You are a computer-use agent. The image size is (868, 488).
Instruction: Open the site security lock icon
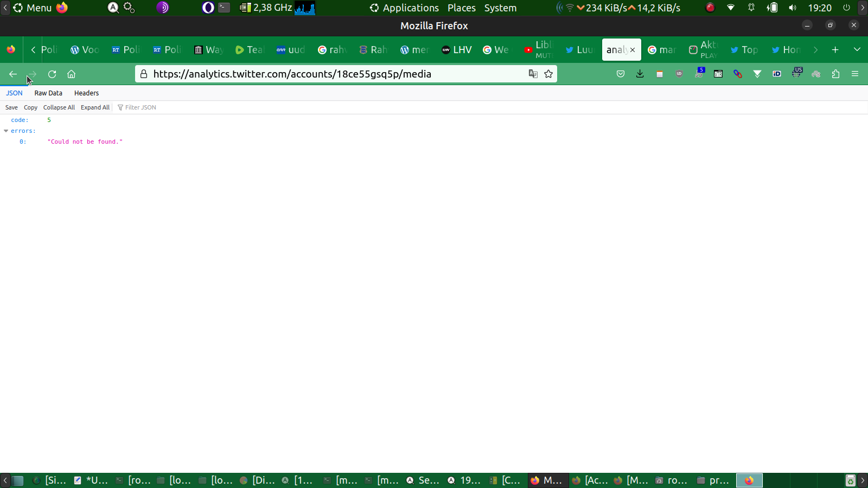[x=144, y=74]
